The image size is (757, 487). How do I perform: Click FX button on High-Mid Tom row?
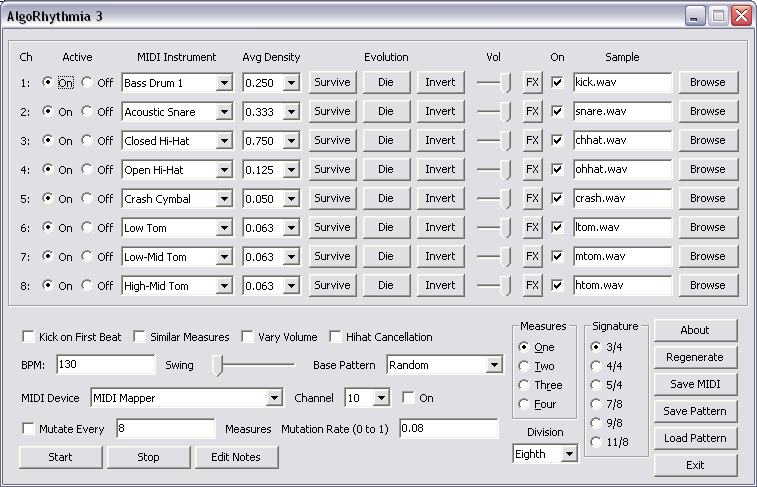532,286
